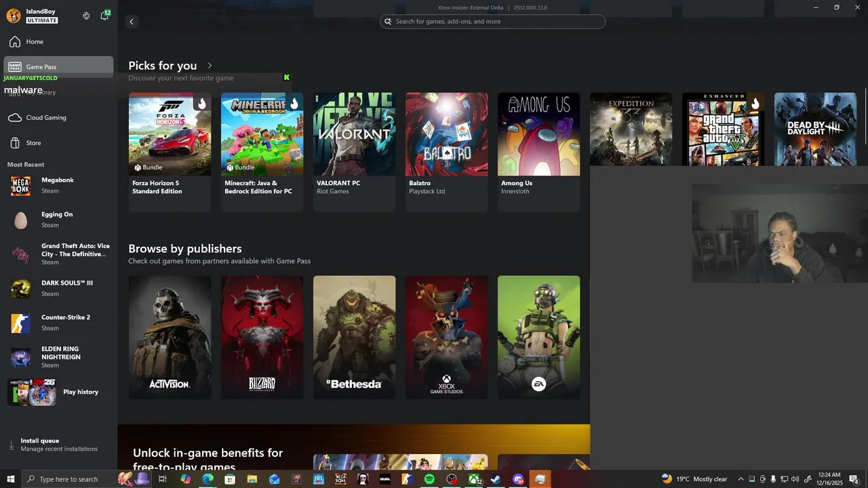Click the Kick logo on the overlay

286,77
